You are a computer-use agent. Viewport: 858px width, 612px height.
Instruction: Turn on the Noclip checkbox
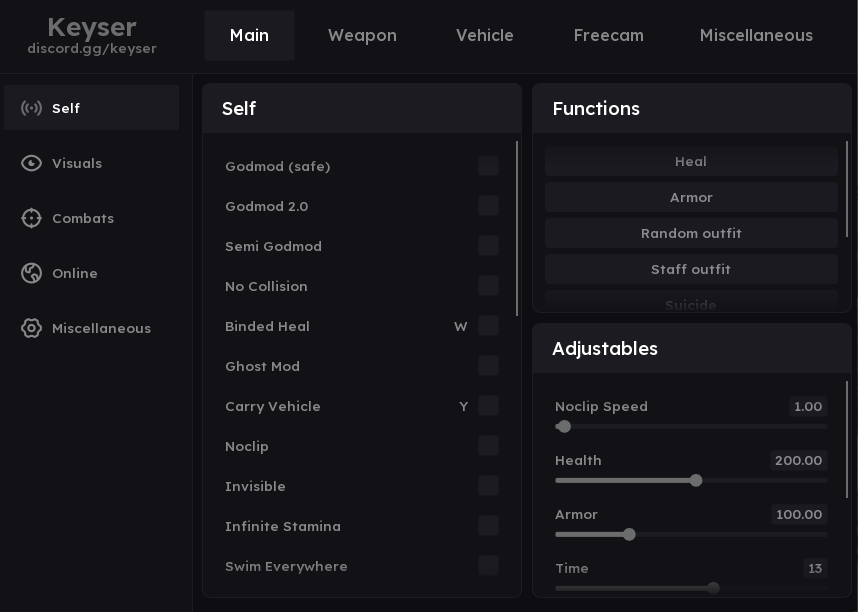(488, 446)
